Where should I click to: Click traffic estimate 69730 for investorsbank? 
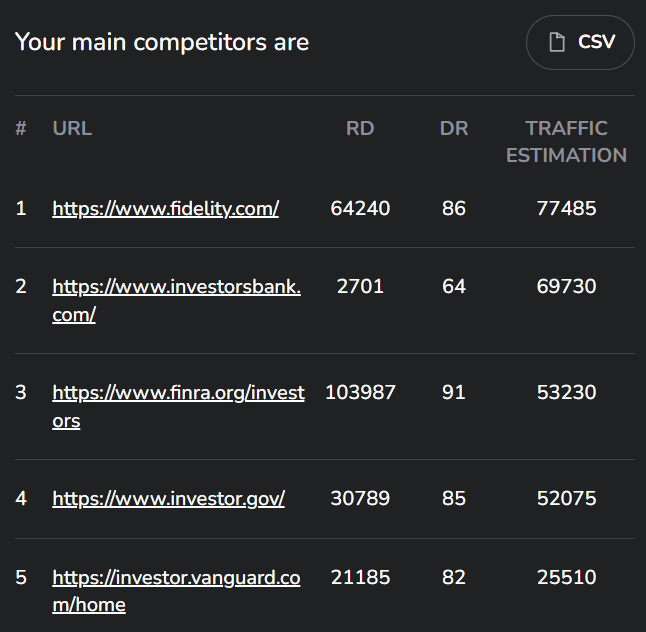(566, 286)
